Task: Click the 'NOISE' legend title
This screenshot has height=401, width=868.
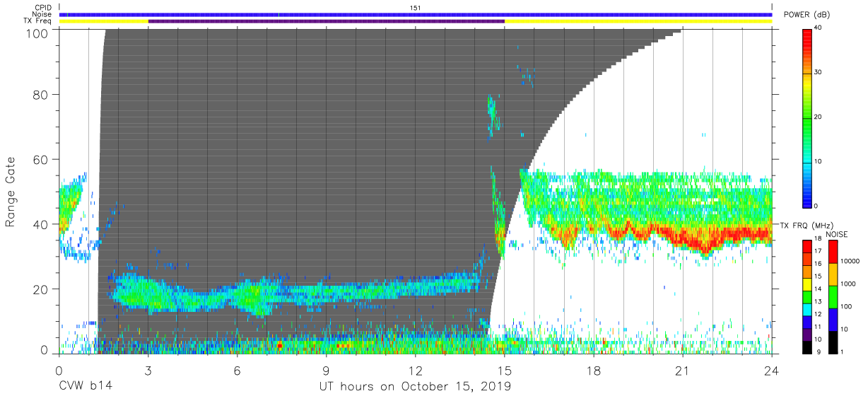Action: 838,234
